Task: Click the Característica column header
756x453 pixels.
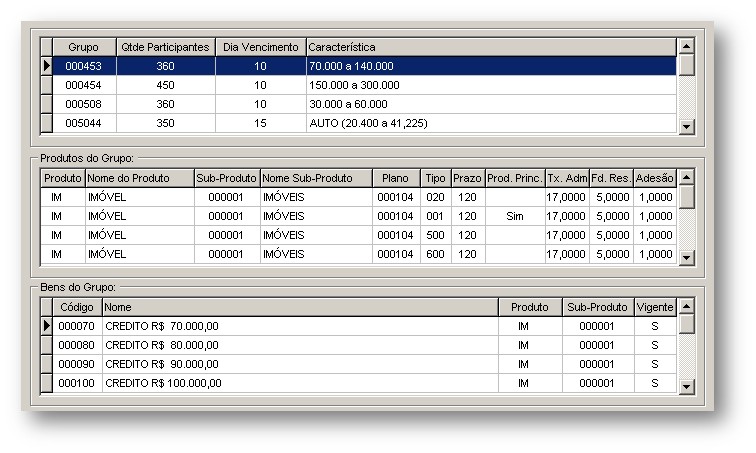Action: pos(491,47)
